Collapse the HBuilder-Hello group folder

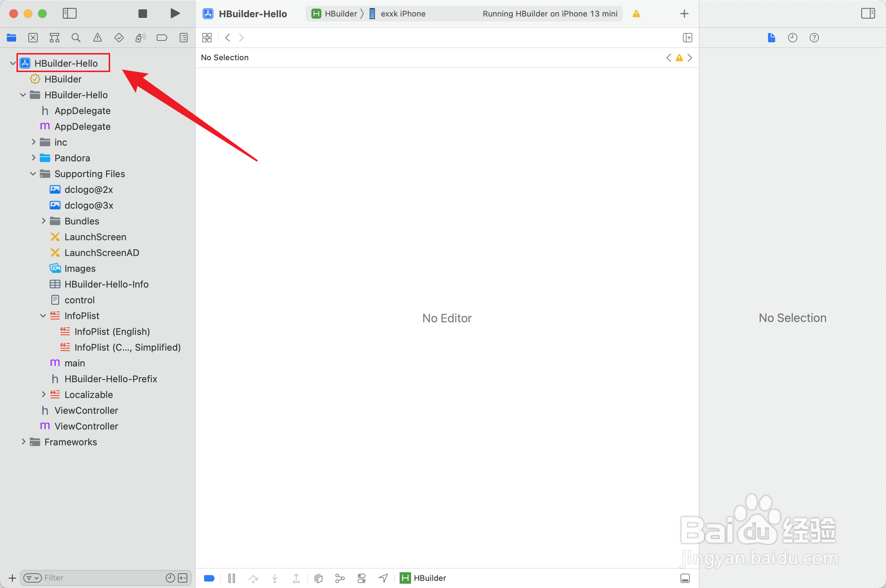[x=23, y=95]
